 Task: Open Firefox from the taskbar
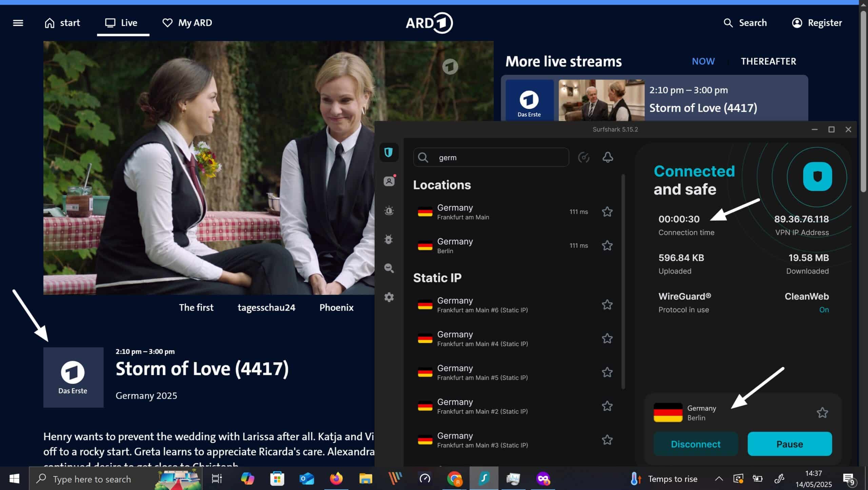click(336, 479)
